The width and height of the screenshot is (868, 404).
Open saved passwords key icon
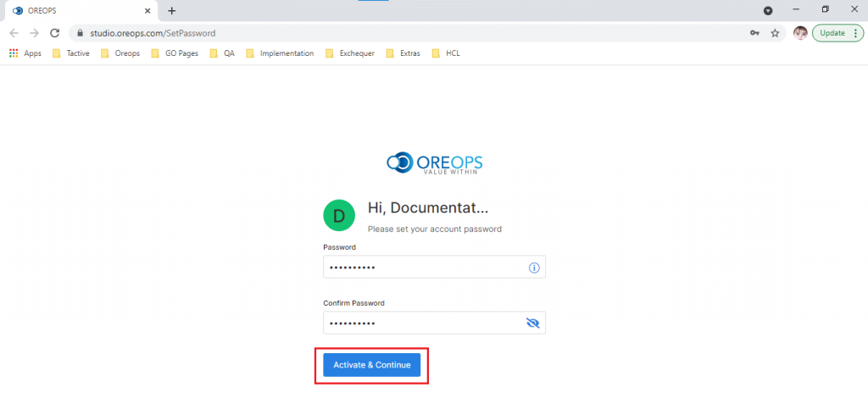click(x=754, y=33)
